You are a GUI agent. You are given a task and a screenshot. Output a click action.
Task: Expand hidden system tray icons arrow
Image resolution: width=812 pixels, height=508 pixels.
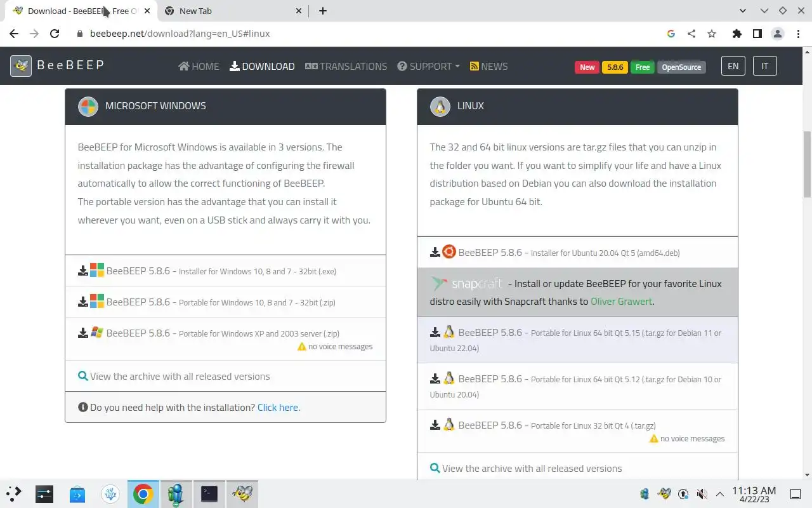click(x=720, y=493)
